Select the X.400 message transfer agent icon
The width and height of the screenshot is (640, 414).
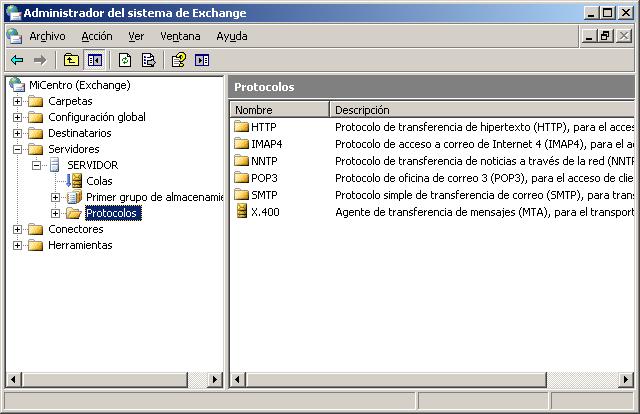[x=241, y=212]
